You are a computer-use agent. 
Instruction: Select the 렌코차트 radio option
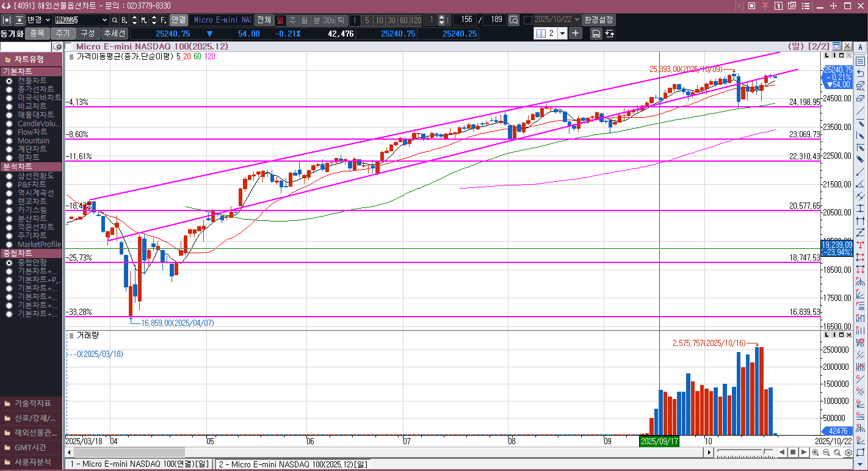(9, 201)
